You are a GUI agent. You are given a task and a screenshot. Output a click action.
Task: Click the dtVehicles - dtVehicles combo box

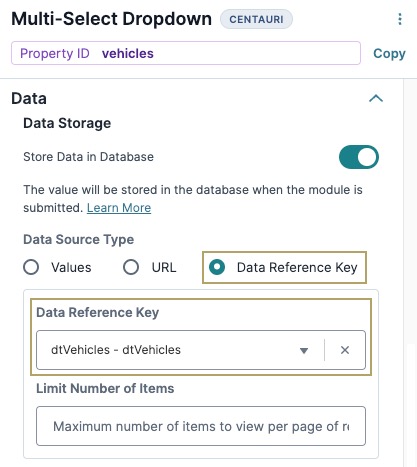coord(201,350)
